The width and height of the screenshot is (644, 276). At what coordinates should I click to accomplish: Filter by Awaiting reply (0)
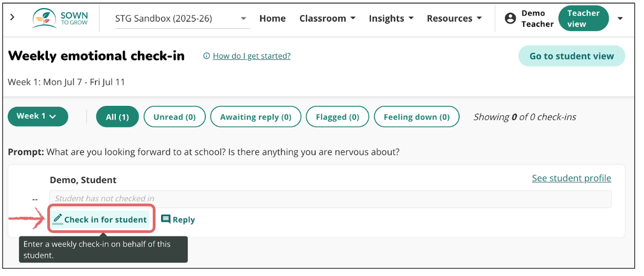pyautogui.click(x=256, y=117)
